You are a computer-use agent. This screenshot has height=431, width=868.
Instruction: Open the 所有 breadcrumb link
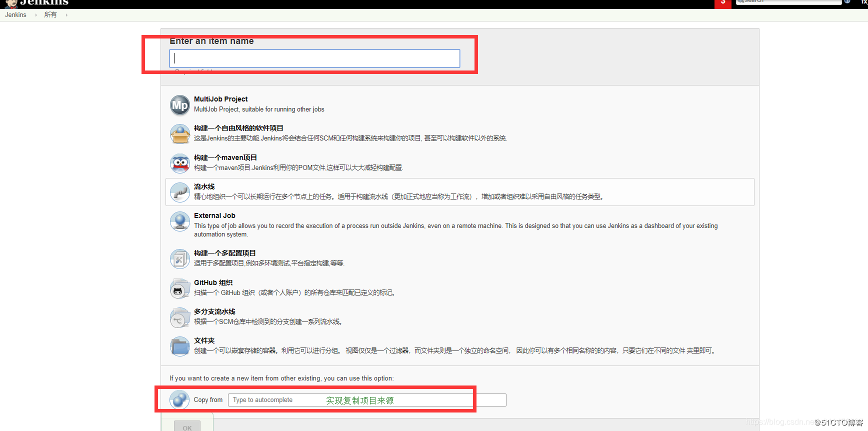tap(50, 15)
